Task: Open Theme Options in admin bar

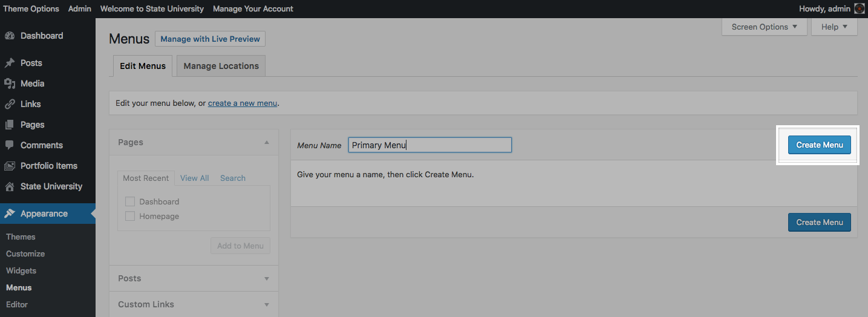Action: pos(31,8)
